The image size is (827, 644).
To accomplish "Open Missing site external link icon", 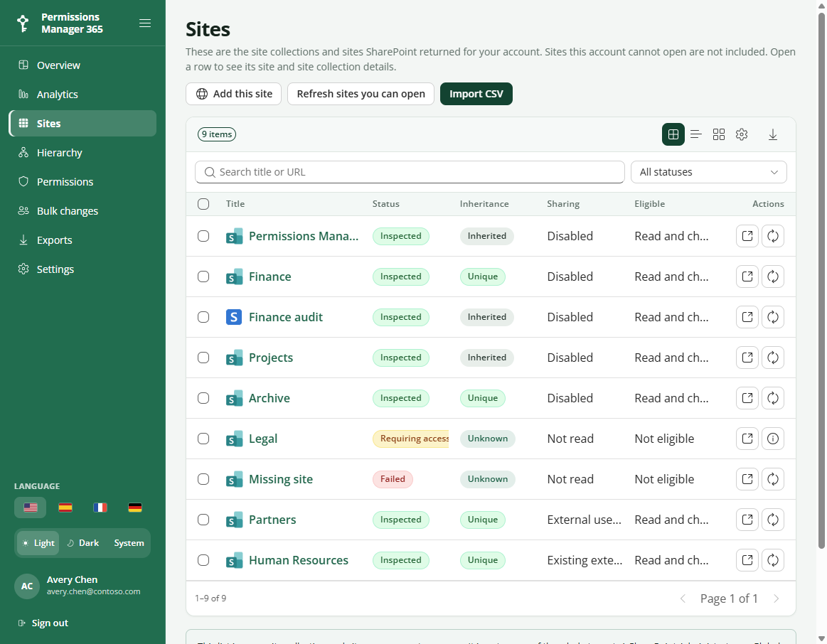I will tap(747, 479).
